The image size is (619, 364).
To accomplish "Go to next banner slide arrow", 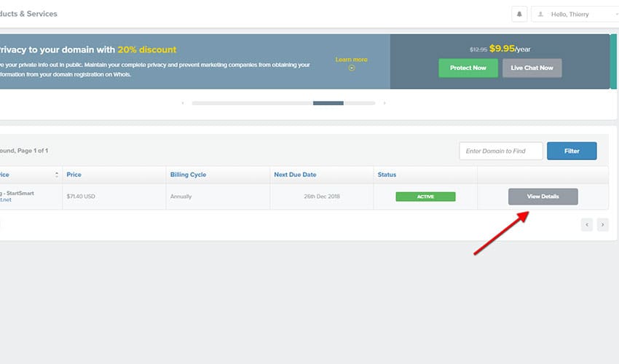I will (x=385, y=103).
